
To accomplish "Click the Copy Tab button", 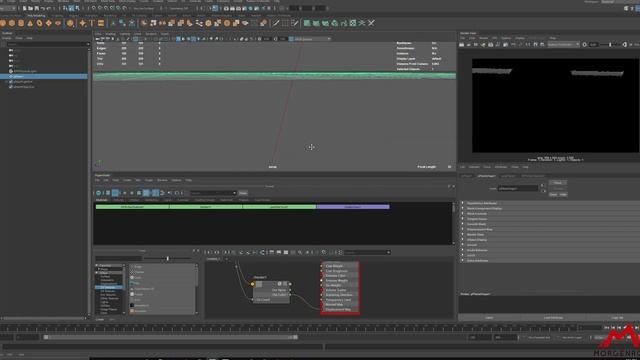I will 617,318.
